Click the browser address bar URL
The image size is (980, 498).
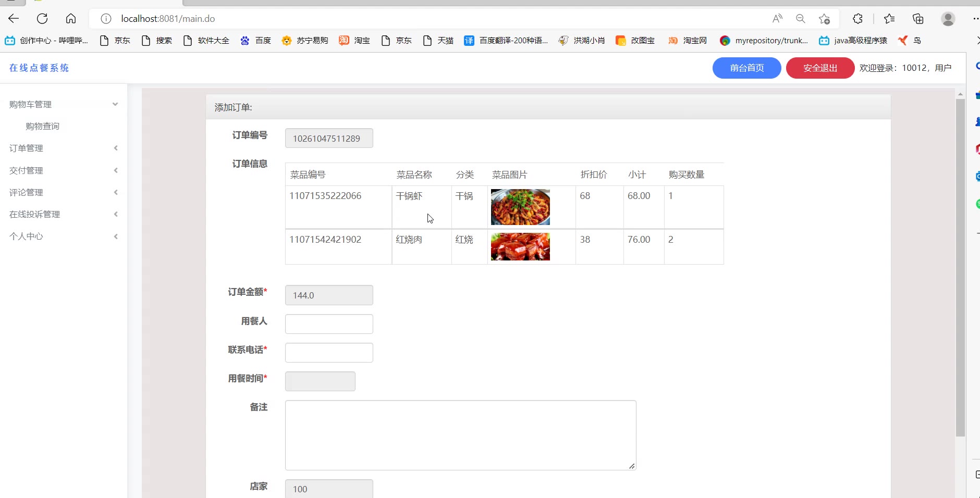click(168, 19)
